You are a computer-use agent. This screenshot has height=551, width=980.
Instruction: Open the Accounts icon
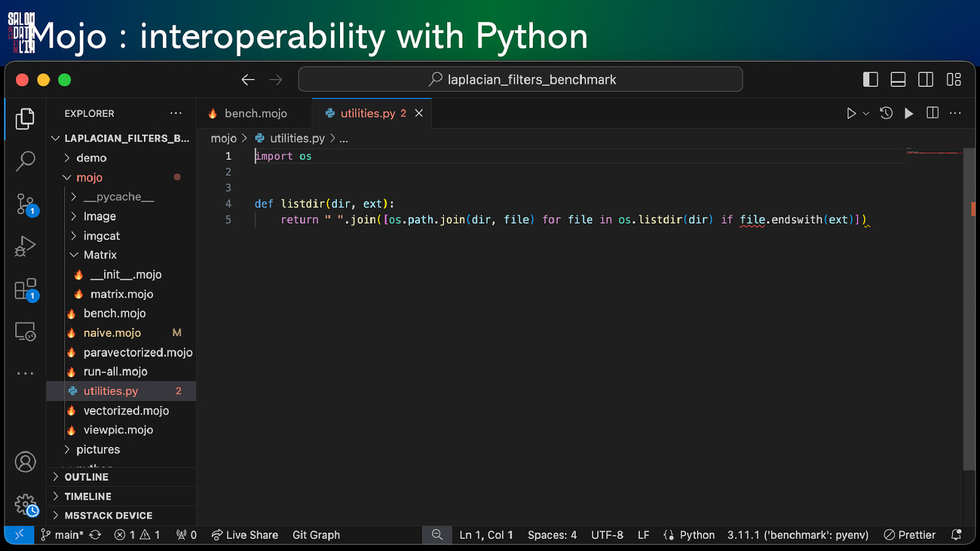(25, 462)
